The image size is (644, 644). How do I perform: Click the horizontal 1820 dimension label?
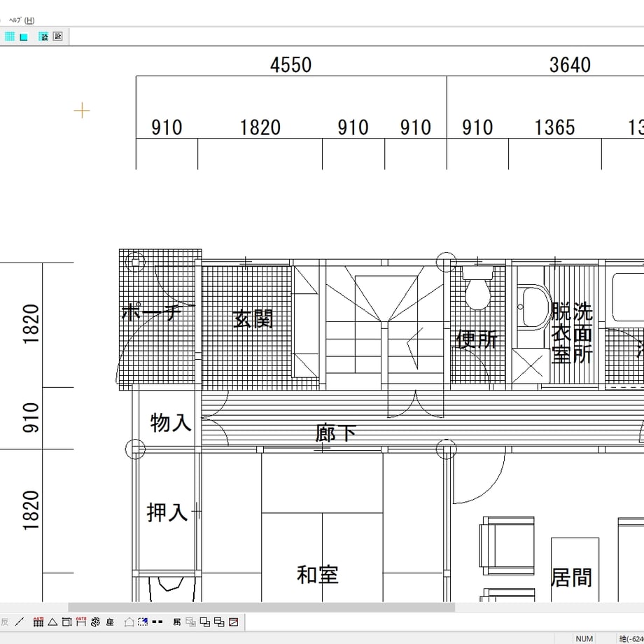260,127
